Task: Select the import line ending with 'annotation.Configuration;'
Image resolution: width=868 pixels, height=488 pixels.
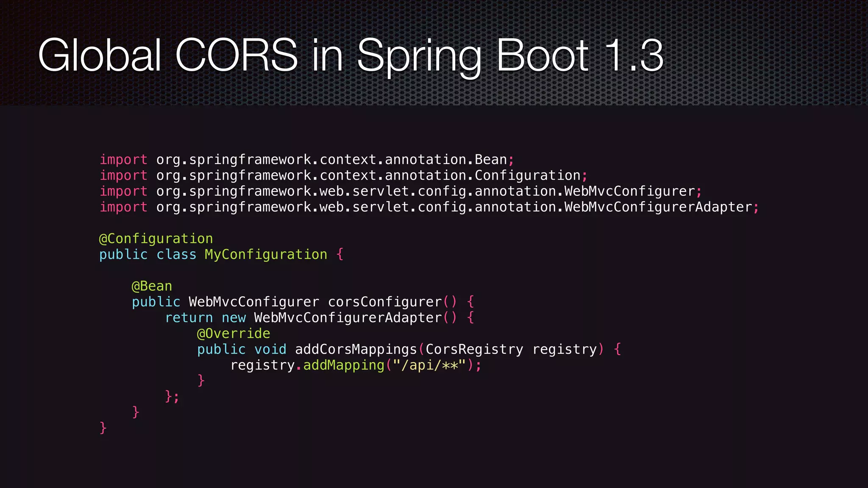Action: point(343,175)
